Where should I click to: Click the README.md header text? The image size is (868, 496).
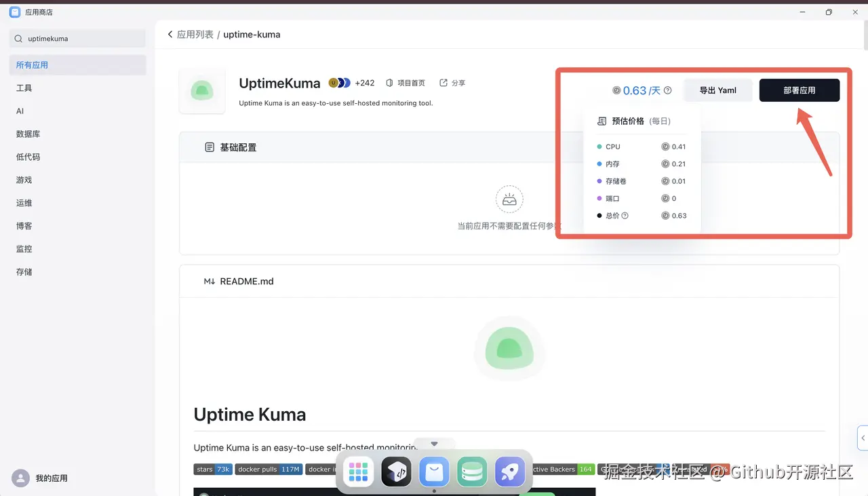tap(247, 282)
